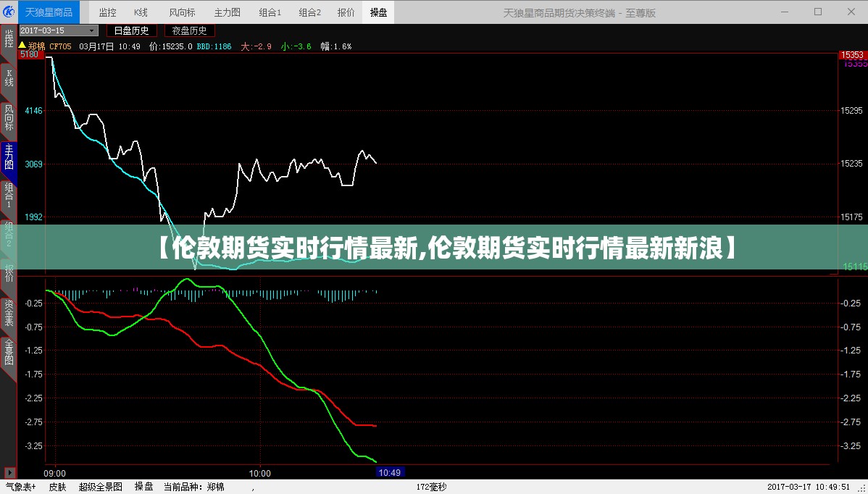Click the BBD:1186 indicator value
The height and width of the screenshot is (494, 868).
click(214, 46)
